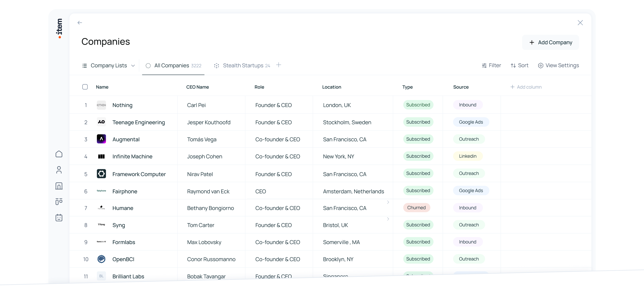This screenshot has height=302, width=644.
Task: Open the Sort options
Action: pyautogui.click(x=519, y=65)
